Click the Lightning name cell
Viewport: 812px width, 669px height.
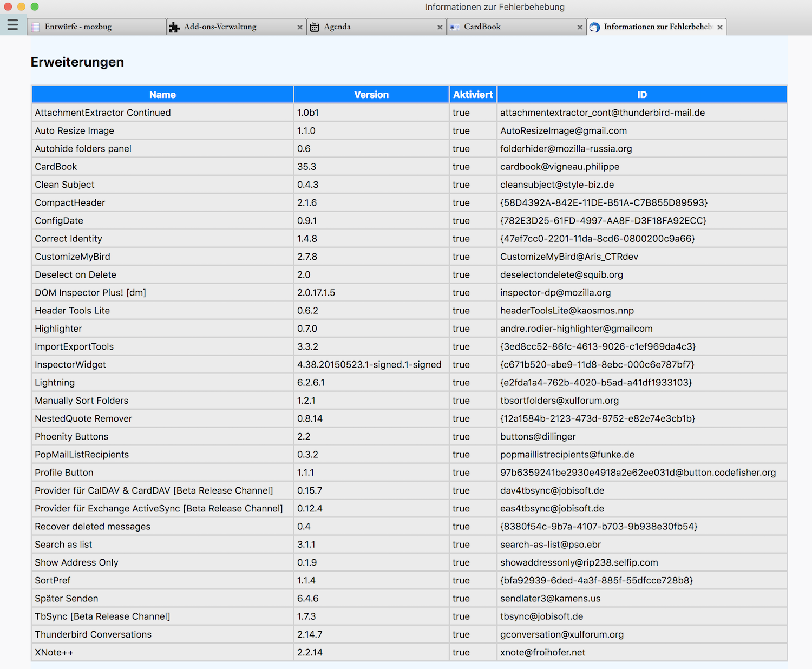pyautogui.click(x=162, y=383)
